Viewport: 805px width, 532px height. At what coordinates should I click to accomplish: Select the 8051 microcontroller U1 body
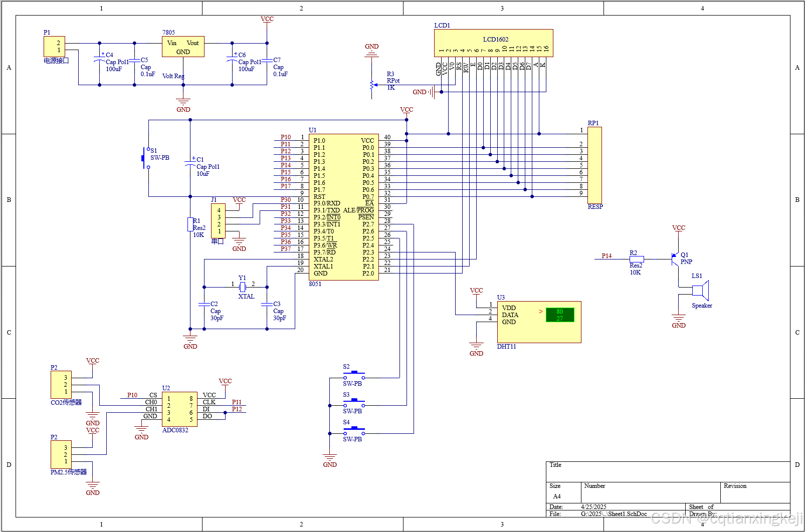click(x=343, y=207)
